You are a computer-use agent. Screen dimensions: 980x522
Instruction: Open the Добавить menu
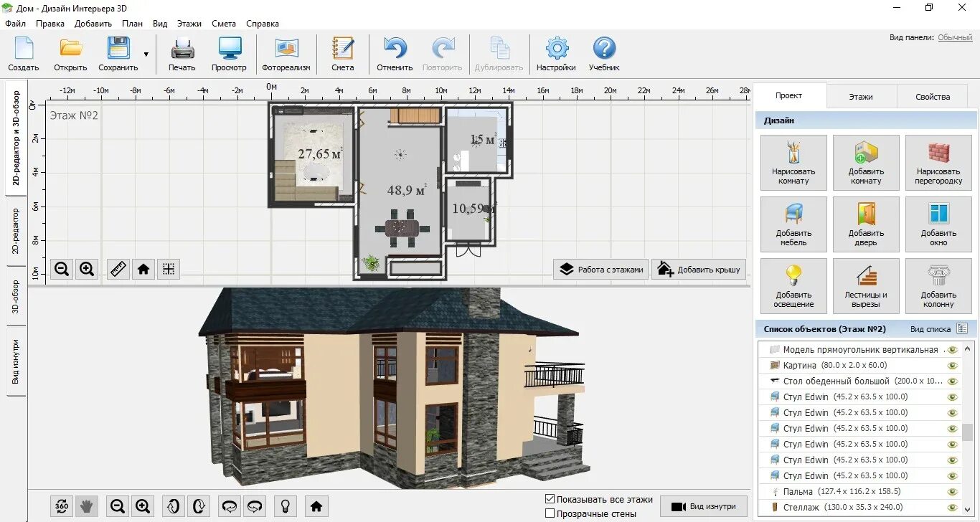click(93, 24)
